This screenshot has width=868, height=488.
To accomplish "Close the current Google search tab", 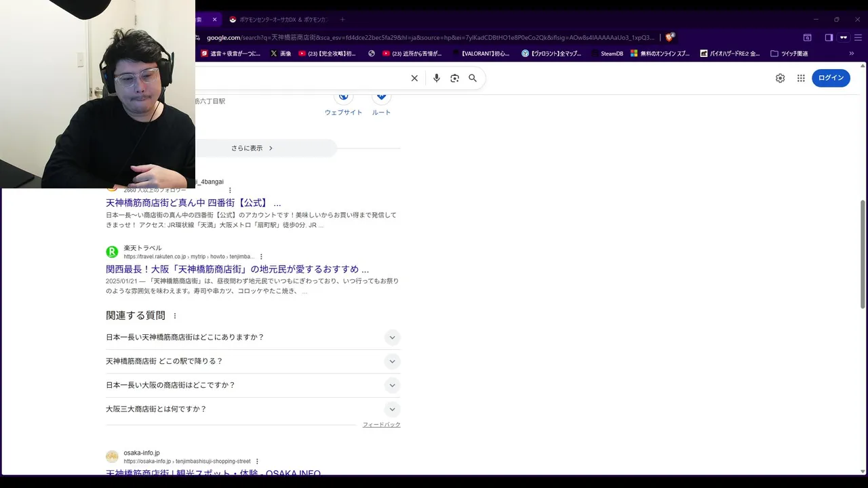I will [x=214, y=20].
